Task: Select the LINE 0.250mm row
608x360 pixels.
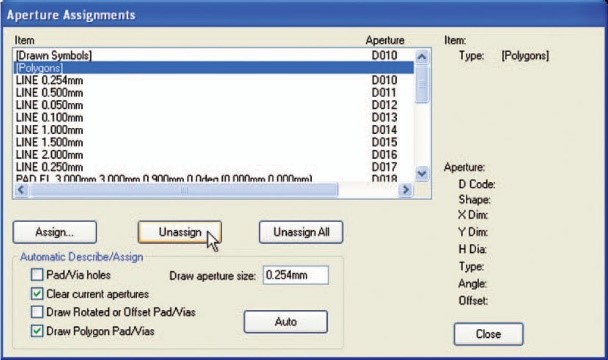Action: pyautogui.click(x=214, y=167)
